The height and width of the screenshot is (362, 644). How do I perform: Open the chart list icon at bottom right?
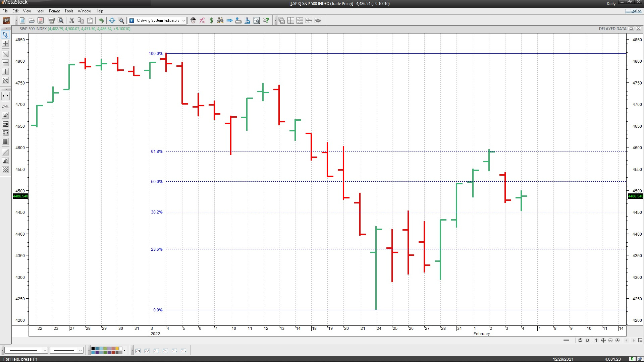640,340
